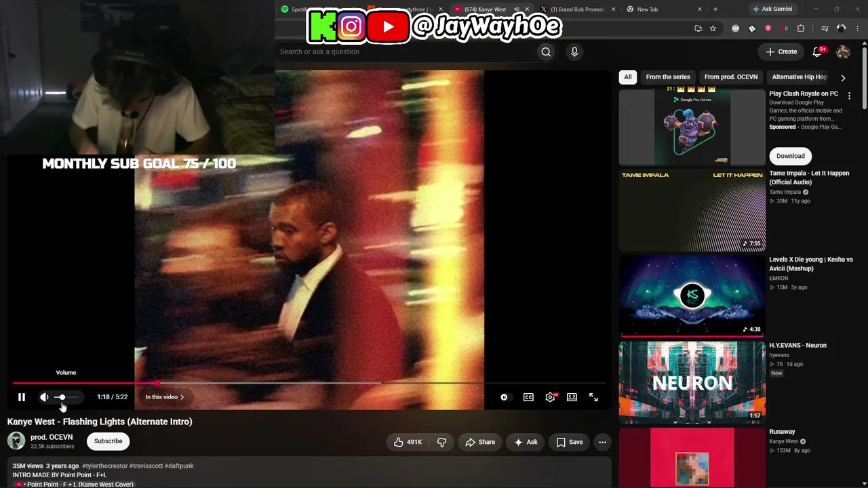
Task: Click the Ask Gemini button
Action: pyautogui.click(x=772, y=9)
